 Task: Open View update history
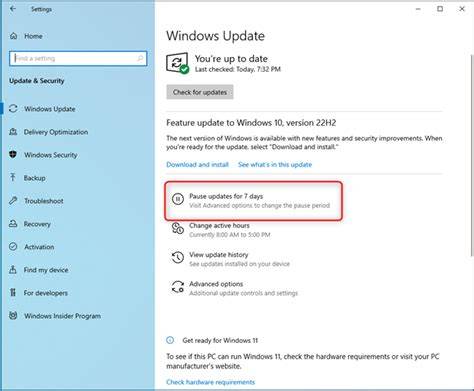(x=239, y=259)
